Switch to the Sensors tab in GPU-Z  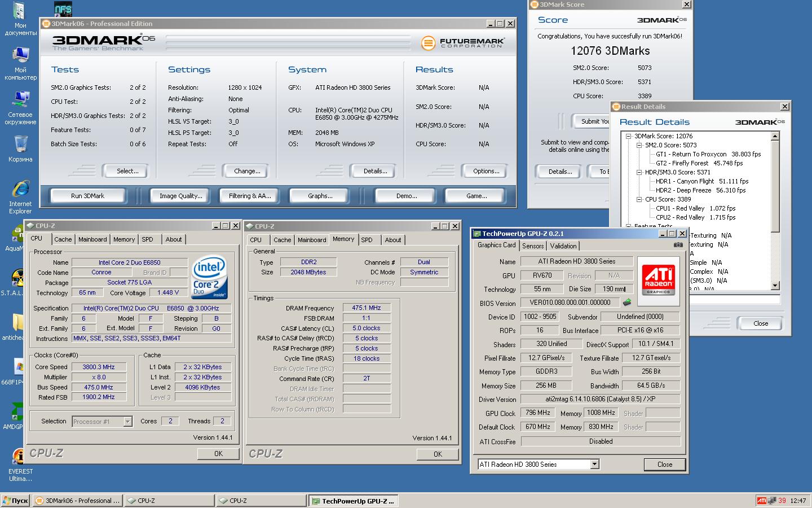[533, 246]
